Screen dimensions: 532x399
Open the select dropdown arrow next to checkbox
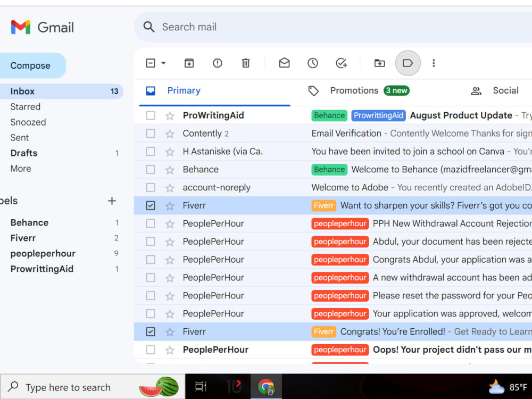coord(163,63)
